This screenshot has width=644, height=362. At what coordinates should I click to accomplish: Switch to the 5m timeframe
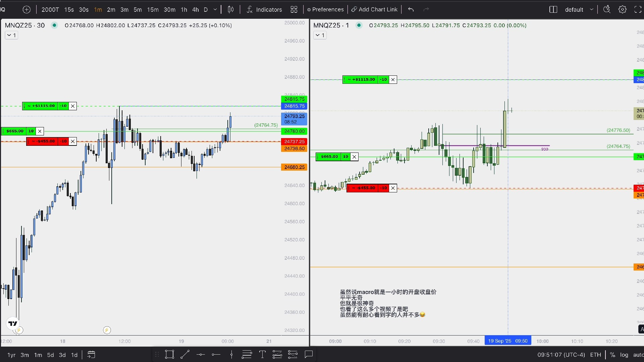[x=138, y=9]
